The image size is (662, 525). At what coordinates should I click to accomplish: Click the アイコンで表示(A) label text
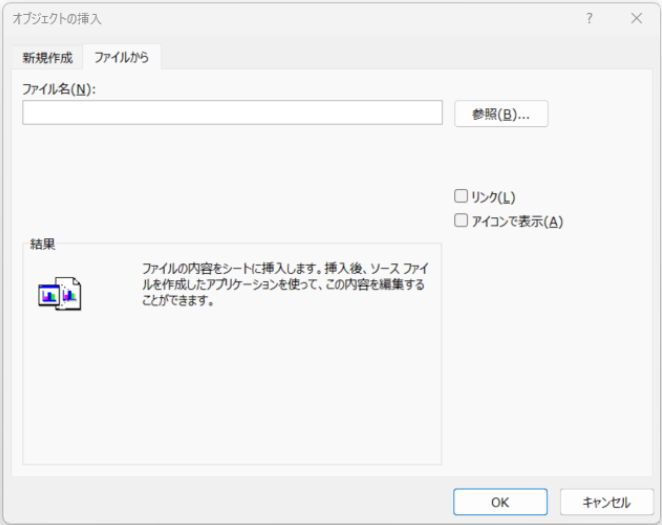pyautogui.click(x=517, y=221)
